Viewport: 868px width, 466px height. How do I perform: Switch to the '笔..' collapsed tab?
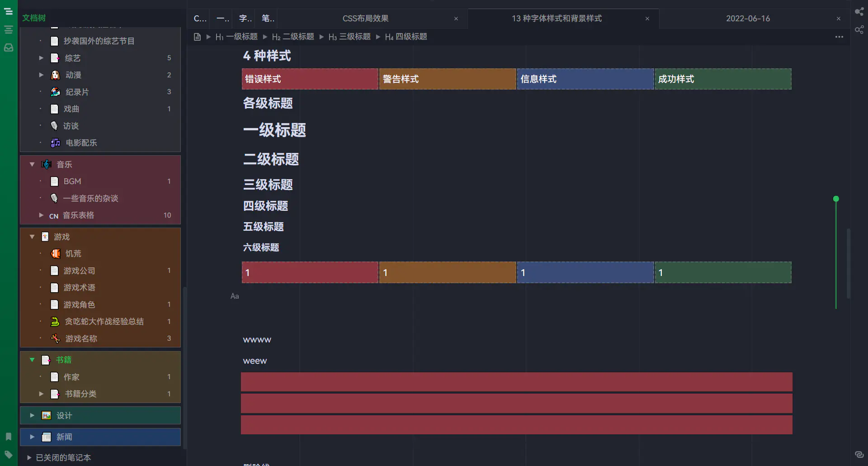268,19
